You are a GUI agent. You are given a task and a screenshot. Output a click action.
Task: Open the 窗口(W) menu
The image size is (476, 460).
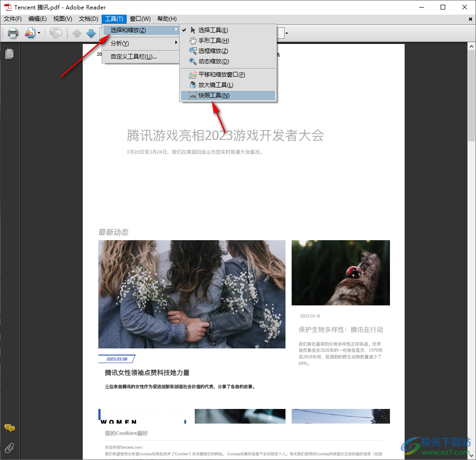(140, 19)
